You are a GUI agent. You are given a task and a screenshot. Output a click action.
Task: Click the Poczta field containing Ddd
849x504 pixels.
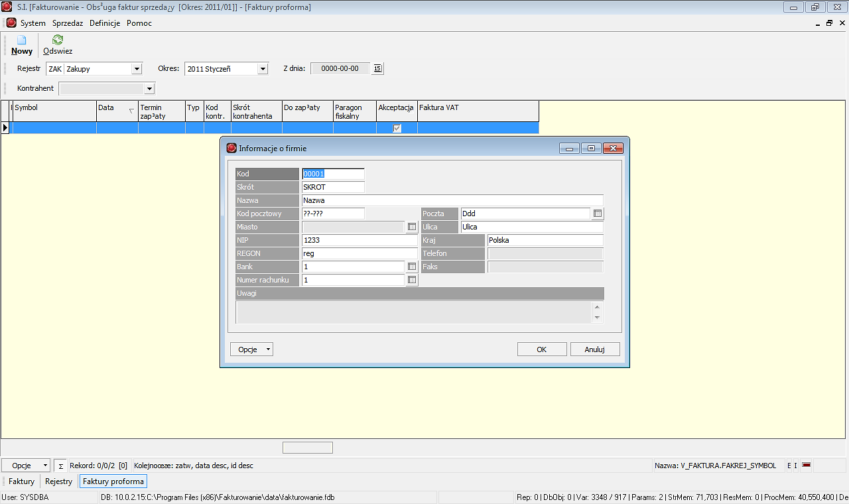point(525,214)
